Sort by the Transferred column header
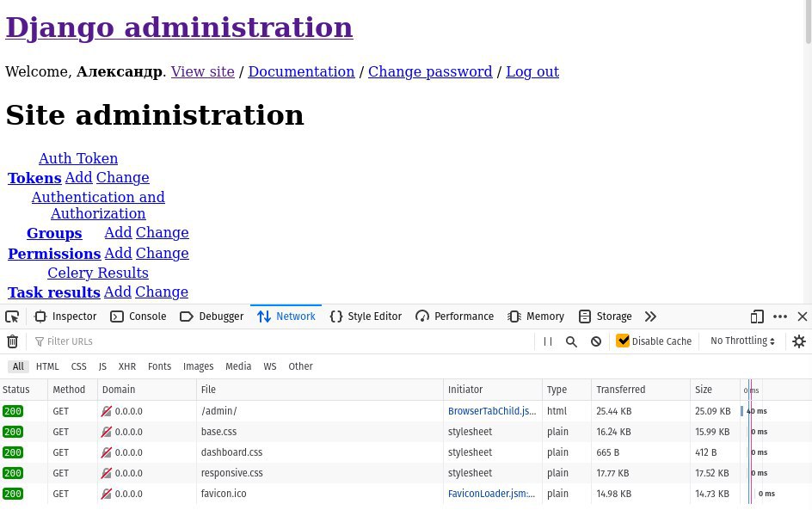This screenshot has height=510, width=812. pyautogui.click(x=641, y=390)
